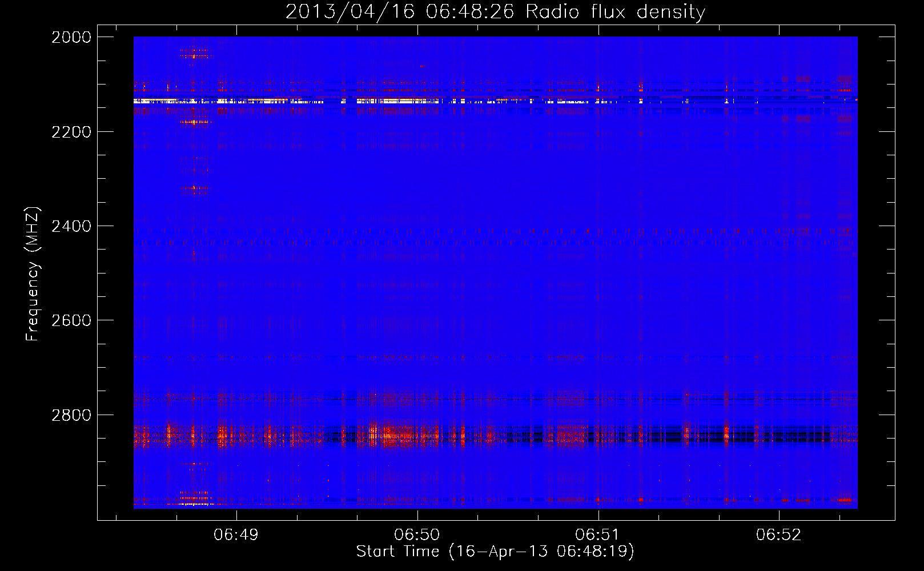Click the 06:49 time axis label
This screenshot has width=924, height=571.
click(236, 534)
